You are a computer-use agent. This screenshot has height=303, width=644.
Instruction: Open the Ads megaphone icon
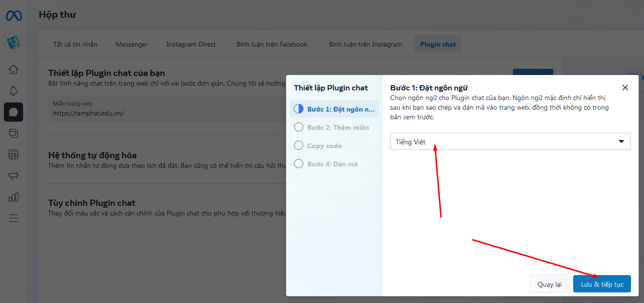point(13,176)
